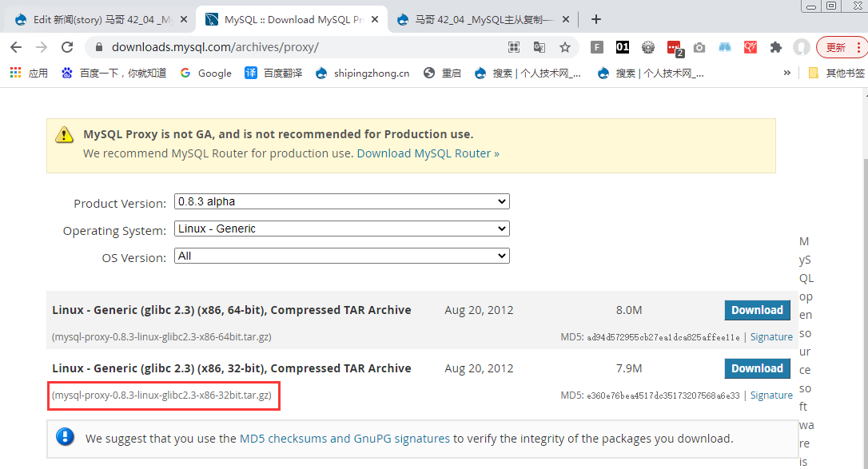Viewport: 868px width, 469px height.
Task: Go back using the browser back arrow
Action: click(x=16, y=48)
